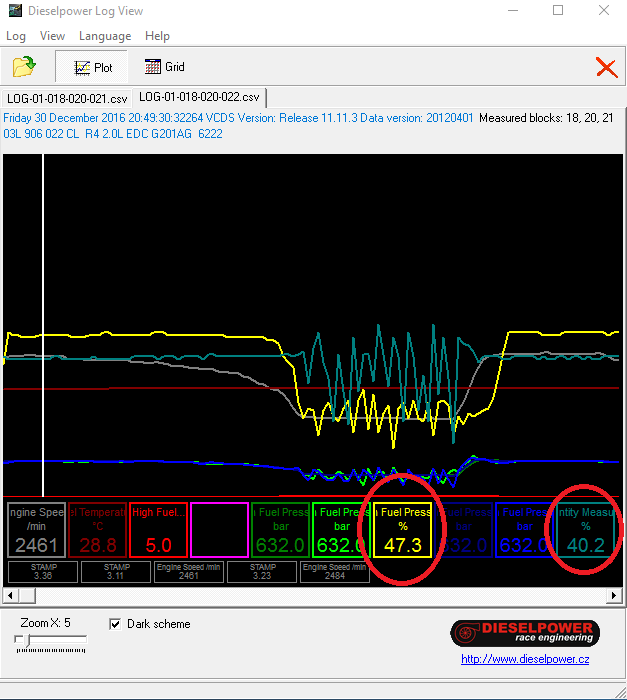Switch to Plot view
Image resolution: width=627 pixels, height=700 pixels.
92,67
